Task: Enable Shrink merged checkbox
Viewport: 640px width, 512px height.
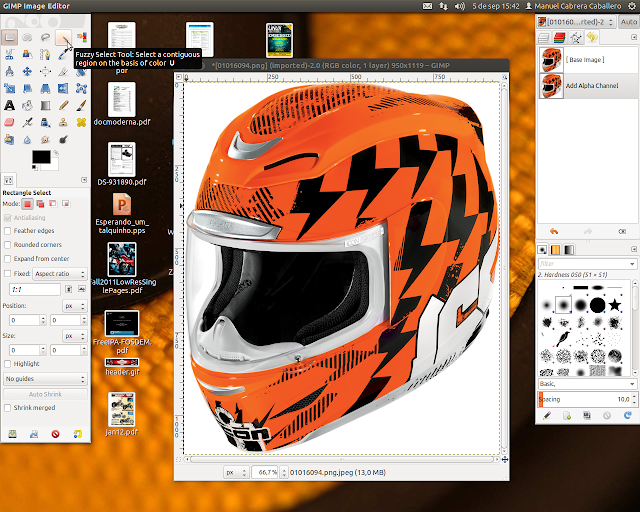Action: click(7, 407)
